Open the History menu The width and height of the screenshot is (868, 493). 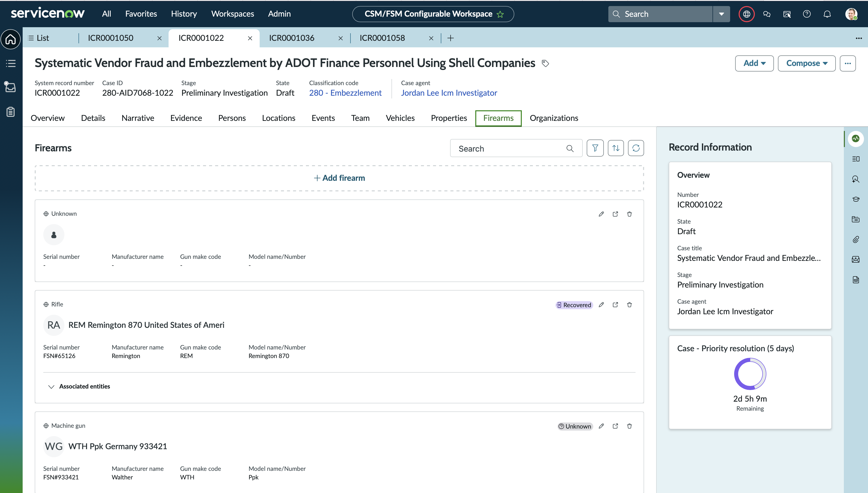[x=184, y=14]
